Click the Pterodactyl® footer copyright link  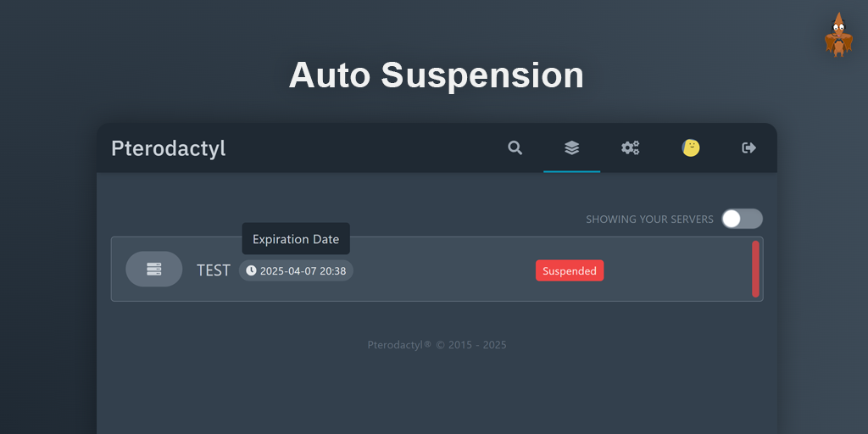(399, 345)
